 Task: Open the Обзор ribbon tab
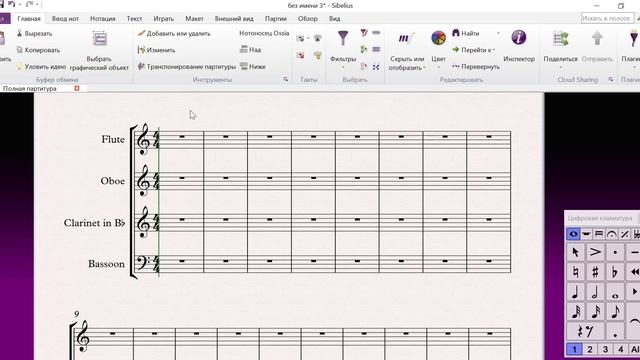[308, 19]
